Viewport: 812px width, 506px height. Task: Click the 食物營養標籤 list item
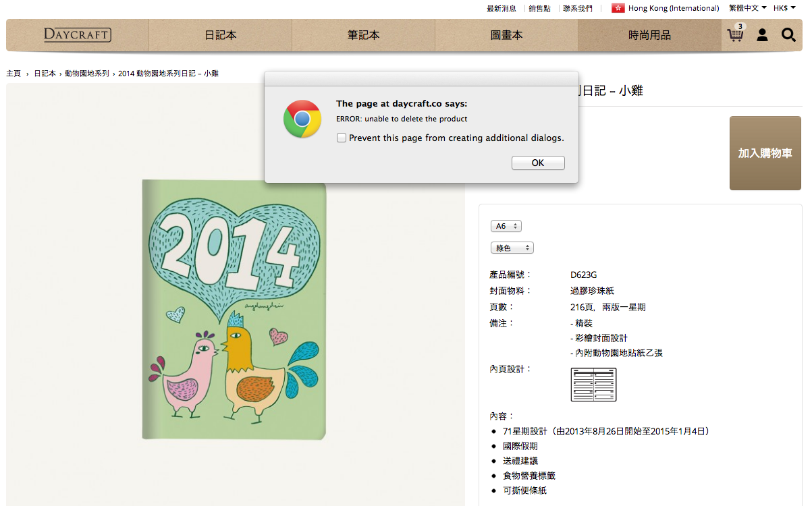click(x=529, y=476)
